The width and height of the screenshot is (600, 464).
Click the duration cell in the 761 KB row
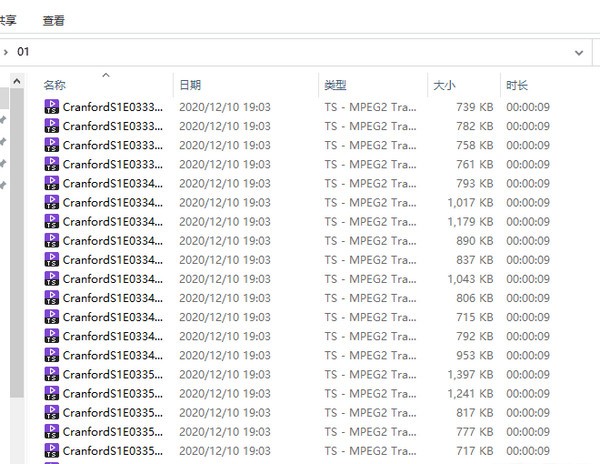pos(528,164)
